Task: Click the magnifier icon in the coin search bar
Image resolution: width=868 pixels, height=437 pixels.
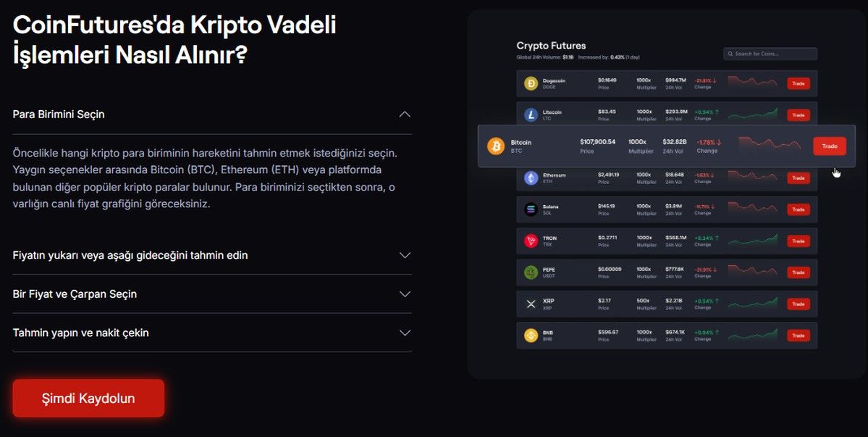Action: pyautogui.click(x=730, y=54)
